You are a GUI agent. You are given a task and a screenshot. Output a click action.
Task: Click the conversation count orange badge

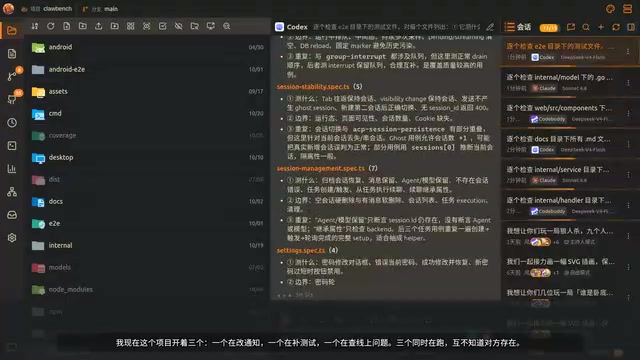point(549,28)
